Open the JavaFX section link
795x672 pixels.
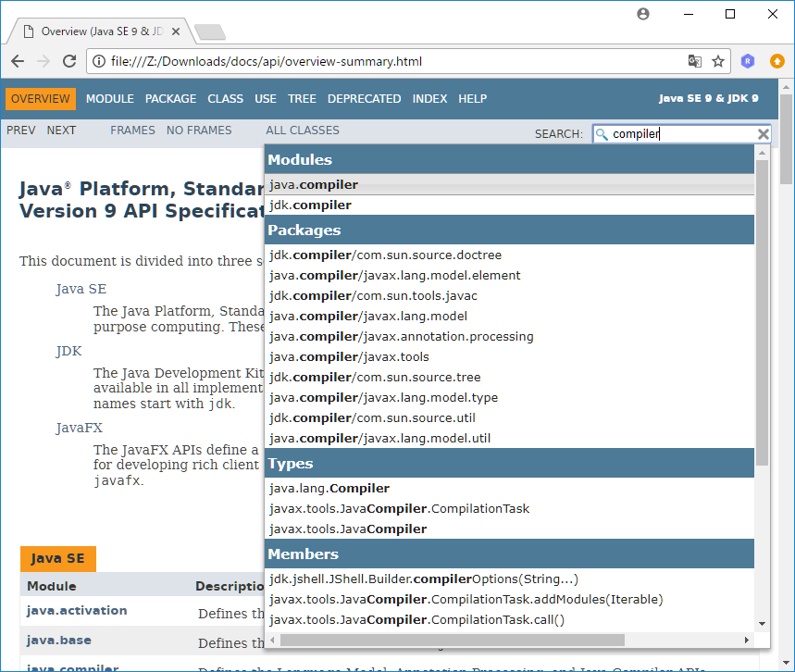point(79,428)
